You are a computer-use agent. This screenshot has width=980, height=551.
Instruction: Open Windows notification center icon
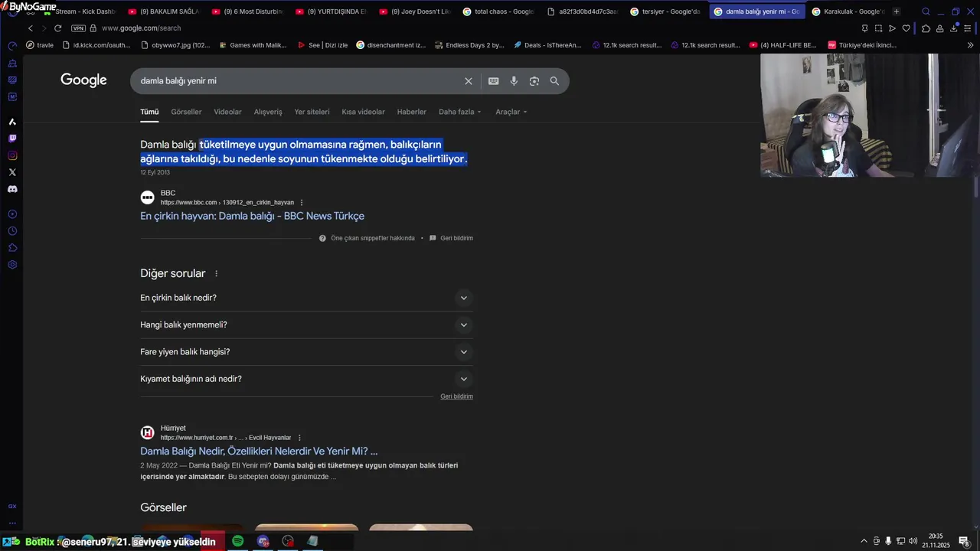tap(964, 541)
